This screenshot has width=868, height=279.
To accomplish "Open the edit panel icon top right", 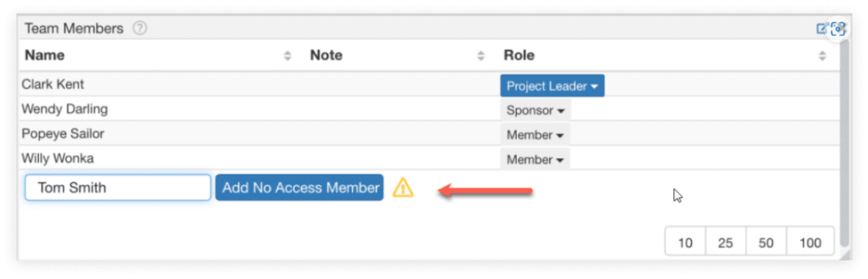I will click(x=822, y=29).
